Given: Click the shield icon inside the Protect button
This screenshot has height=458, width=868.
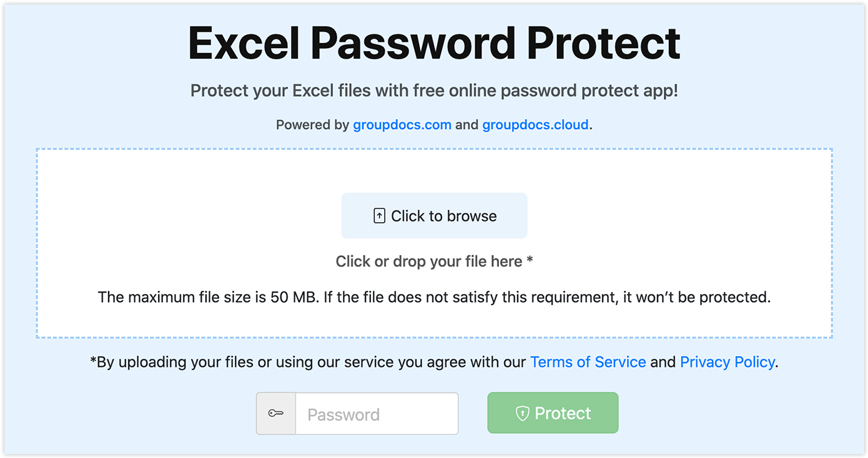Looking at the screenshot, I should 523,412.
